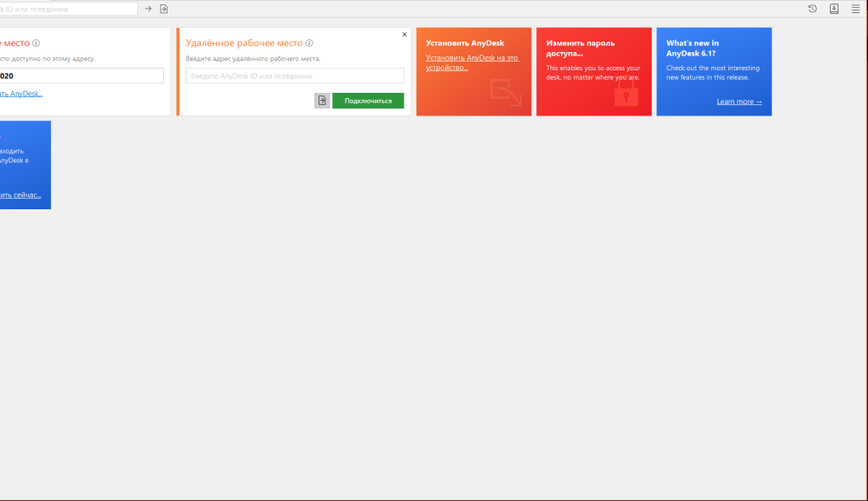The height and width of the screenshot is (501, 868).
Task: Click the What's new in AnyDesk 6.1? heading
Action: click(x=692, y=48)
